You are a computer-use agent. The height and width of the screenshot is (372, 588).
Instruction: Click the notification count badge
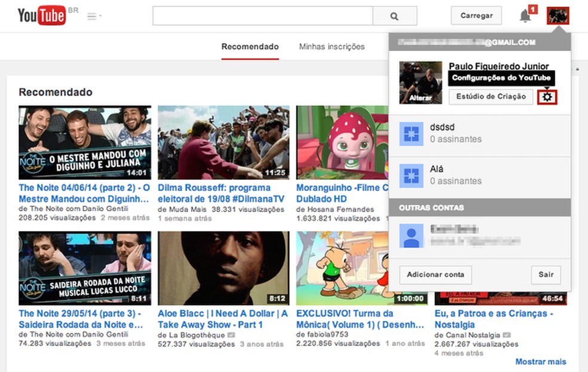click(533, 9)
